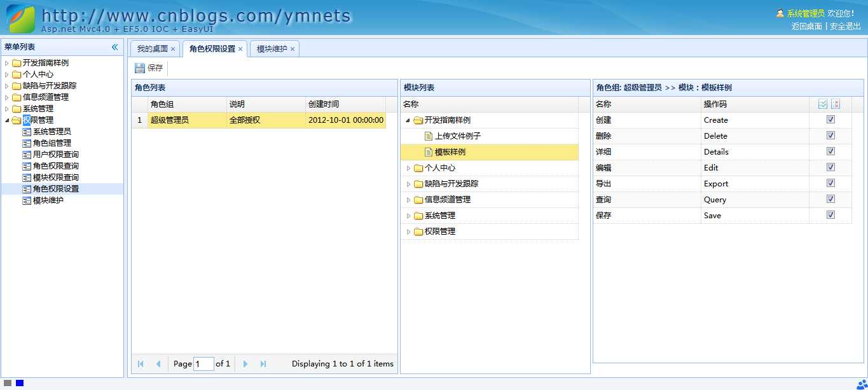Click the 上传文件例子 document icon
The image size is (868, 390).
tap(429, 136)
